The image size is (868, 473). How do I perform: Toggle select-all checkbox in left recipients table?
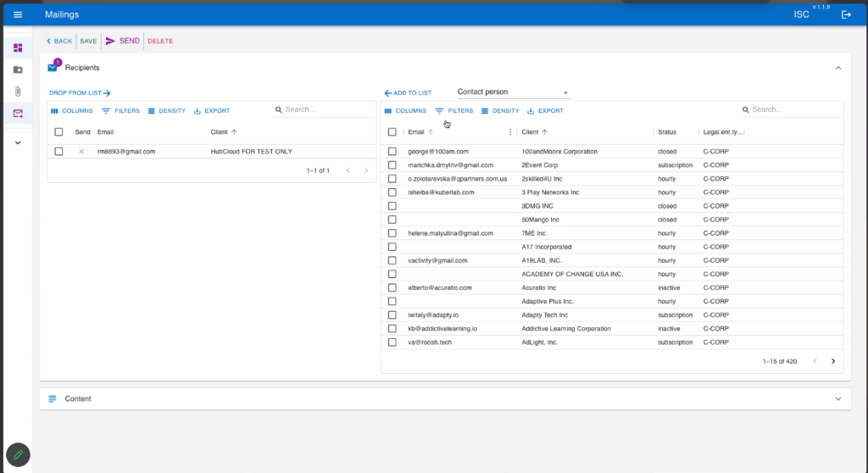(x=58, y=132)
